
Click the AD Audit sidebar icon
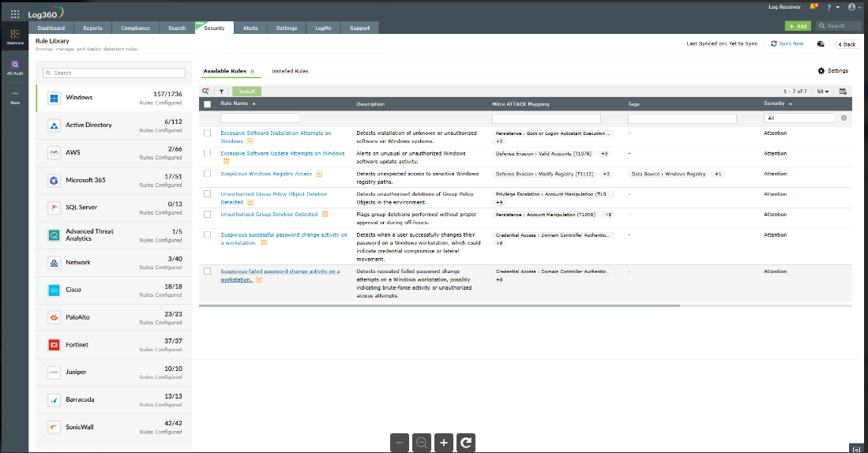point(15,67)
